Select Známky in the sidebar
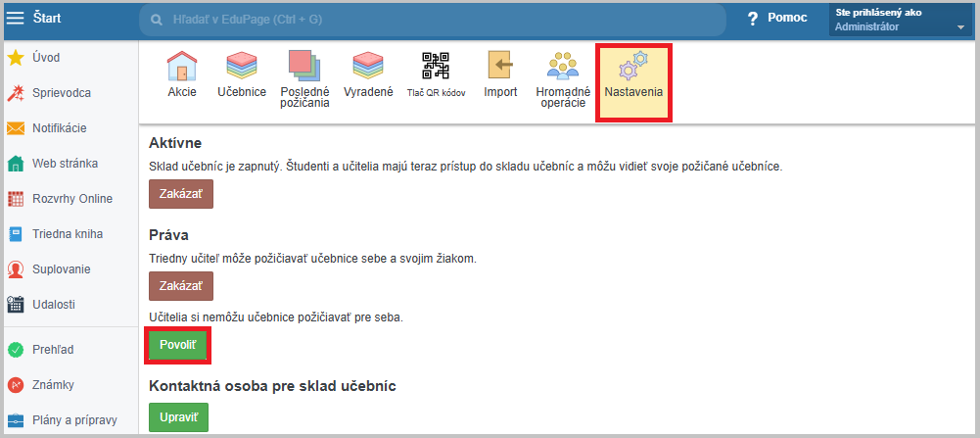 [51, 385]
